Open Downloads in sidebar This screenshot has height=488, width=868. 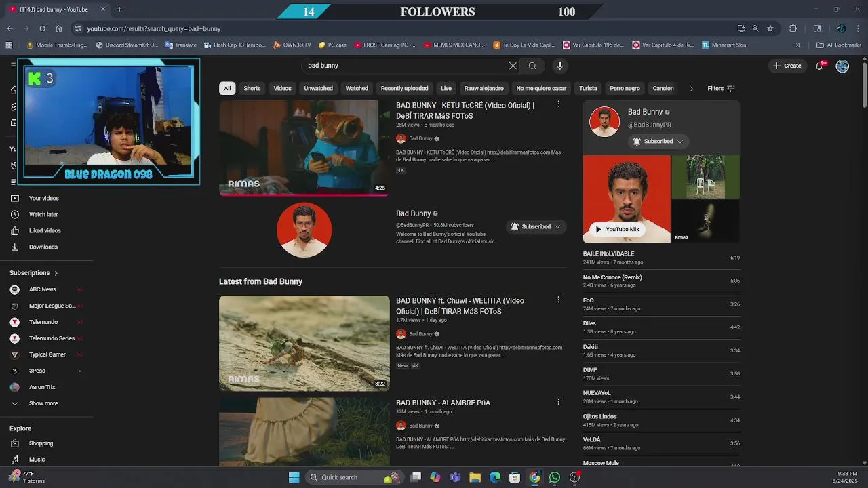click(43, 247)
